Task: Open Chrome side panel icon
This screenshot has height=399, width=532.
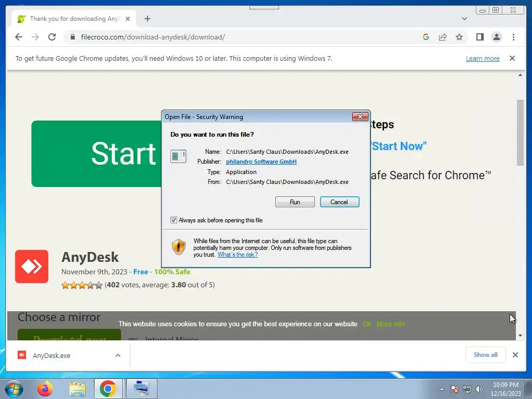Action: (x=480, y=37)
